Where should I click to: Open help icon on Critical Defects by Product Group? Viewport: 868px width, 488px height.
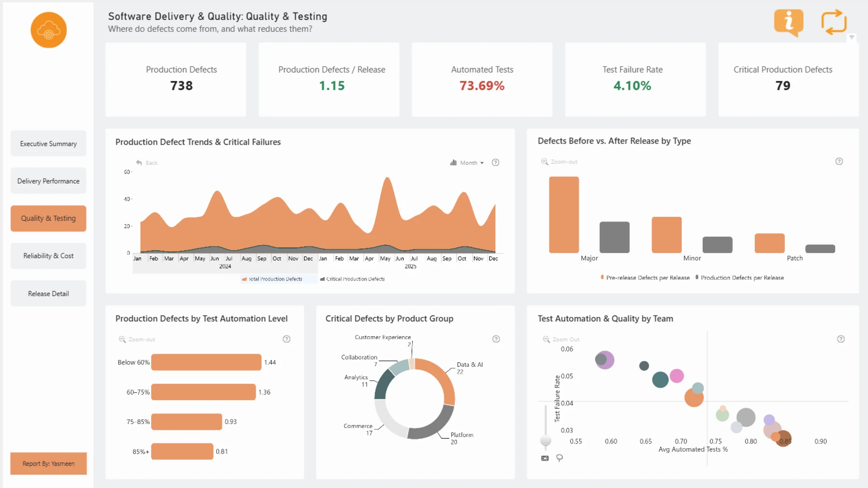pos(496,339)
